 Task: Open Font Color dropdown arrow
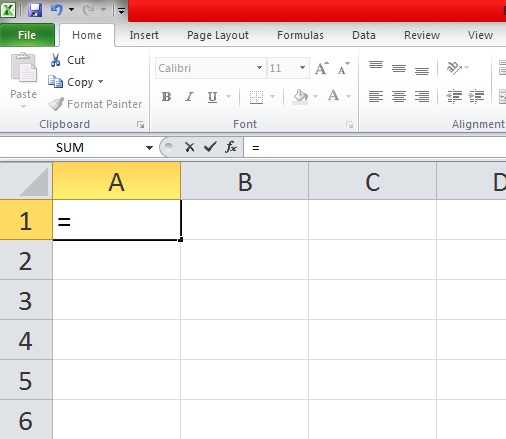(348, 97)
